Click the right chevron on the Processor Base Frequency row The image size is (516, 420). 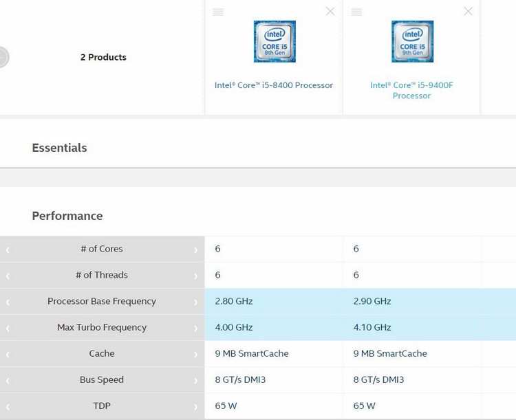195,302
